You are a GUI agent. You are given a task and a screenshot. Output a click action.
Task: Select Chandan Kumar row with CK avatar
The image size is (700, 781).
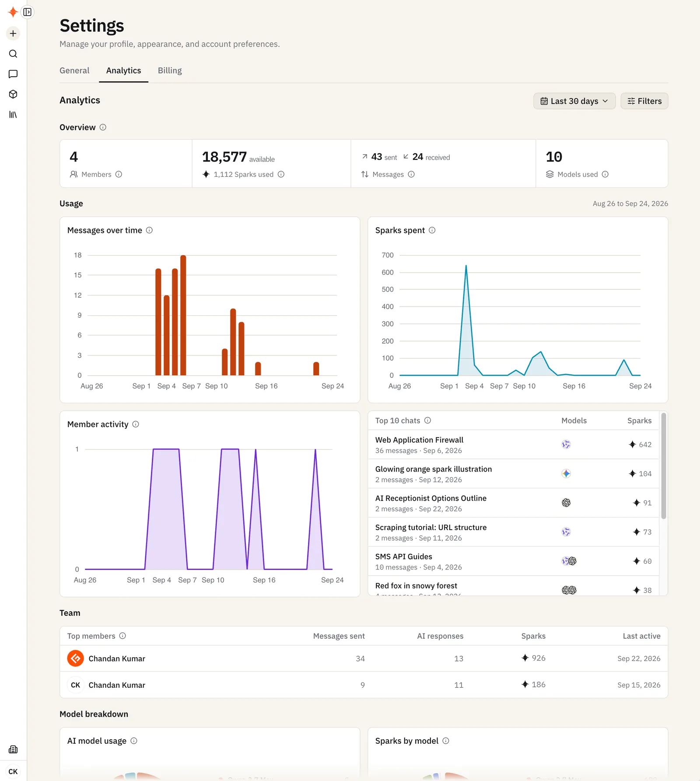364,685
